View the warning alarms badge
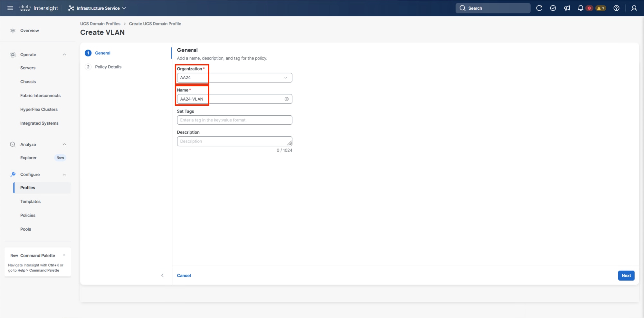 [x=600, y=8]
